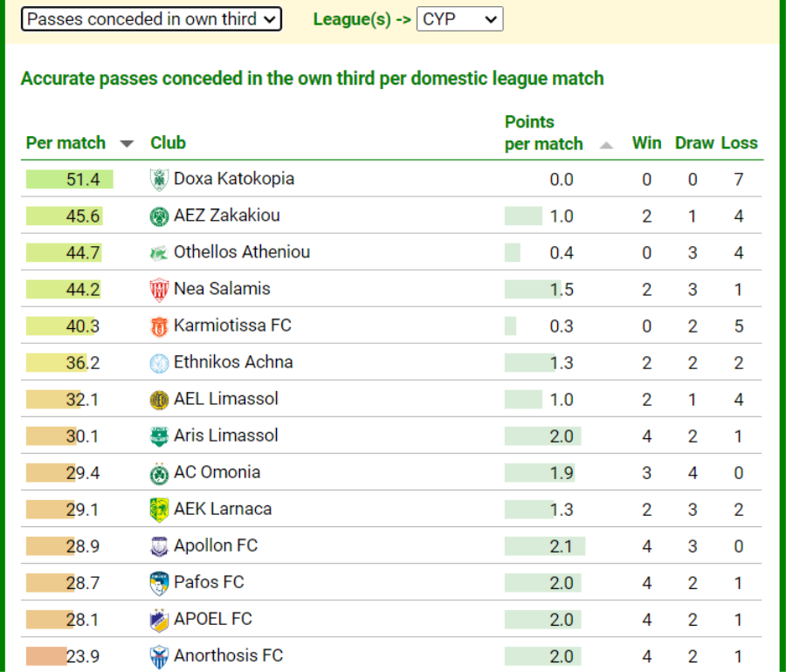Click the Per match descending sort arrow
Screen dimensions: 786x672
point(128,144)
